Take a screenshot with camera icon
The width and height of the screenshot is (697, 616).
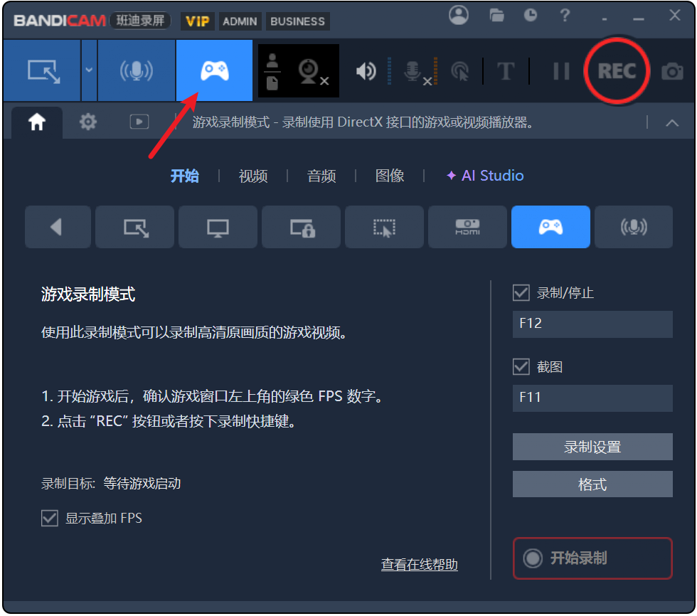(x=671, y=72)
